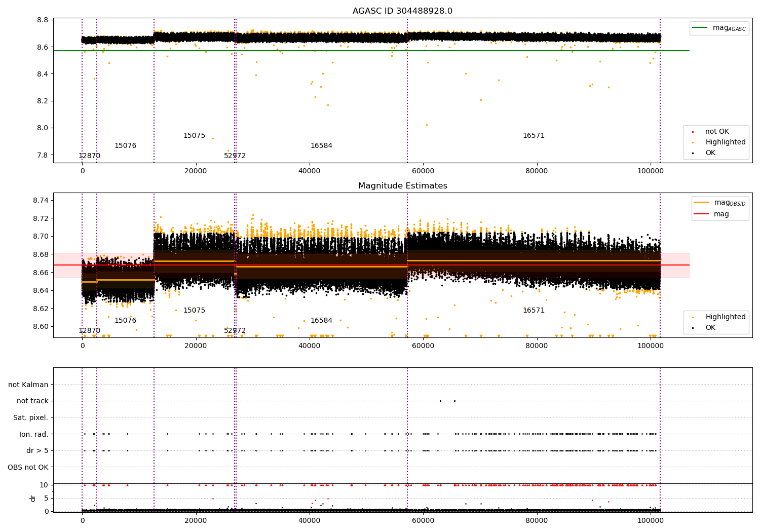Select 'OK' legend entry in Magnitude Estimates plot

coord(704,327)
